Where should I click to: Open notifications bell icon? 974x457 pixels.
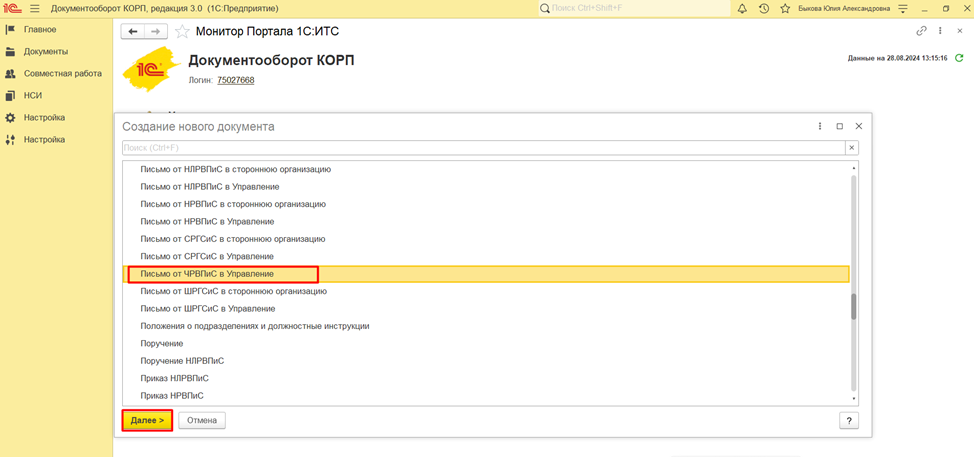coord(742,9)
